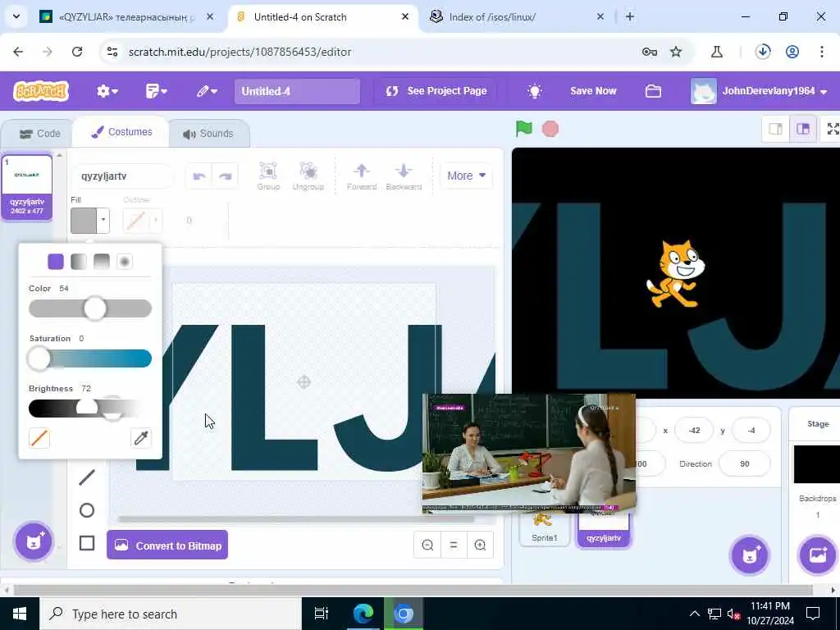The height and width of the screenshot is (630, 840).
Task: Click the green flag to run
Action: (x=524, y=129)
